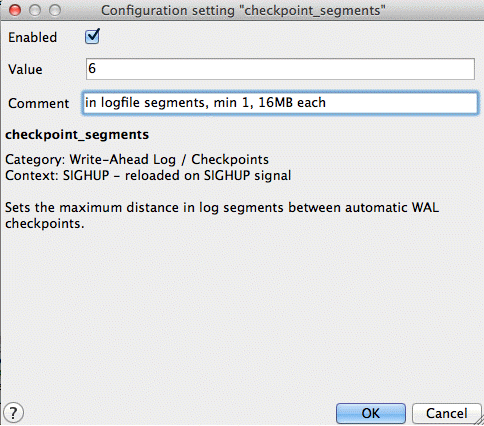This screenshot has width=484, height=426.
Task: Click the window resize grip at the corner
Action: (479, 421)
